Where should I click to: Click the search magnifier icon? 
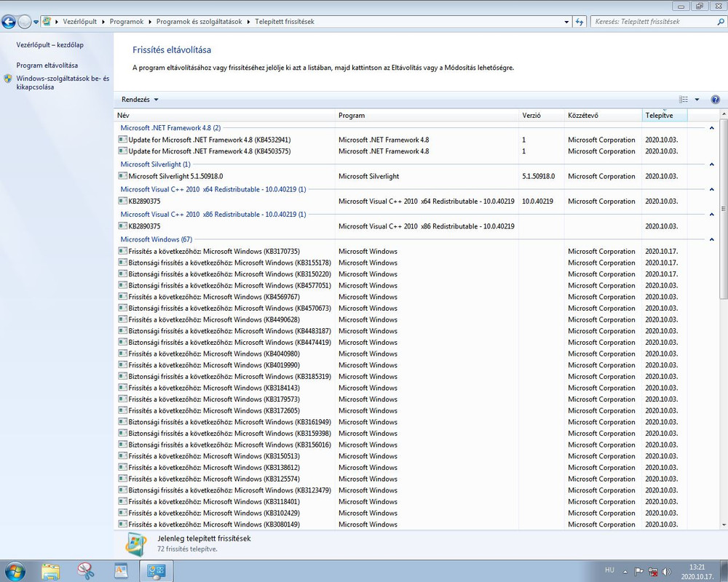pyautogui.click(x=721, y=22)
